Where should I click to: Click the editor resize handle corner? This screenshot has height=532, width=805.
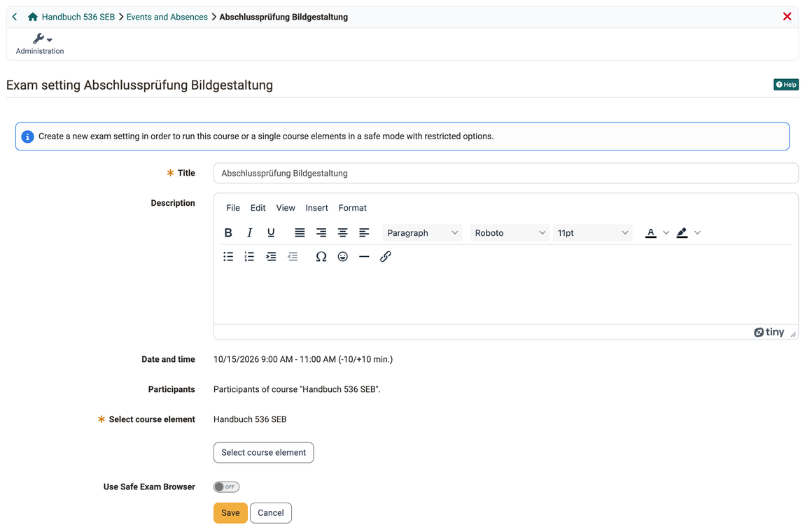click(x=793, y=334)
